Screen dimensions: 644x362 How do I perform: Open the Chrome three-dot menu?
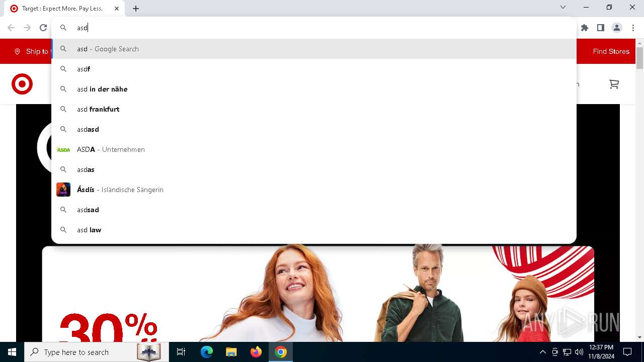tap(633, 28)
